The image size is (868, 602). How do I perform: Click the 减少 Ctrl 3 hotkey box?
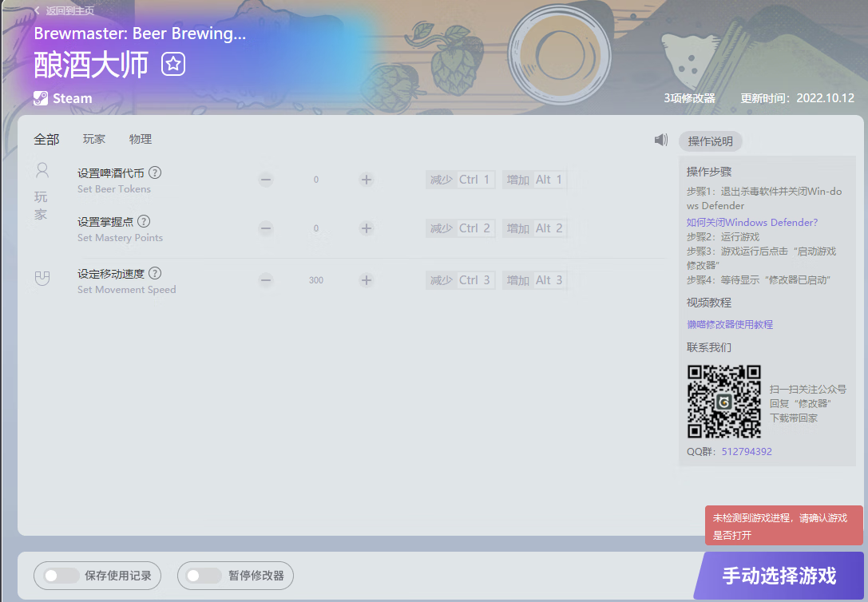pos(461,280)
